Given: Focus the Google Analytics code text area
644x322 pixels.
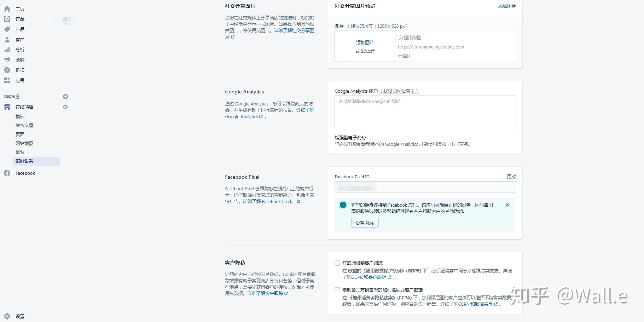Looking at the screenshot, I should tap(425, 112).
